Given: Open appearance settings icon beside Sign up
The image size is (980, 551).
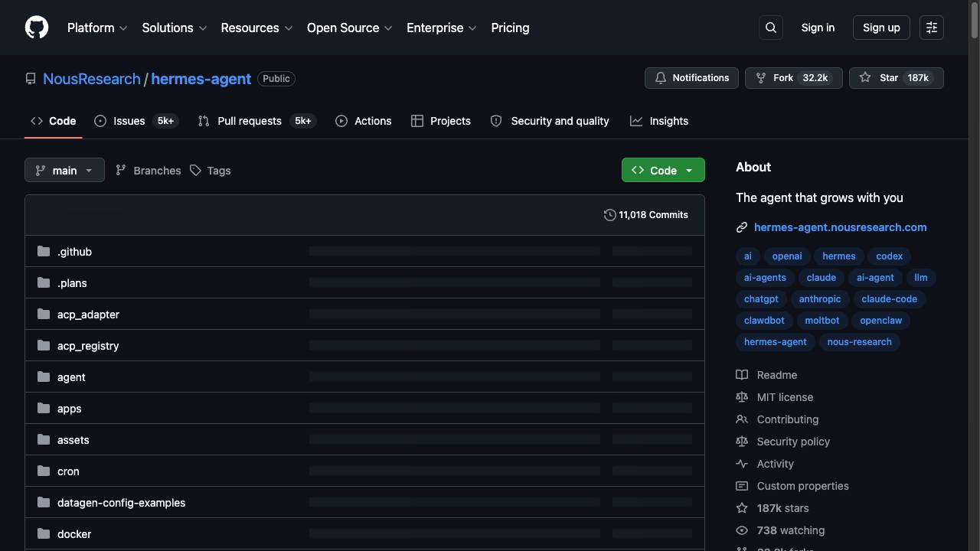Looking at the screenshot, I should pos(932,28).
